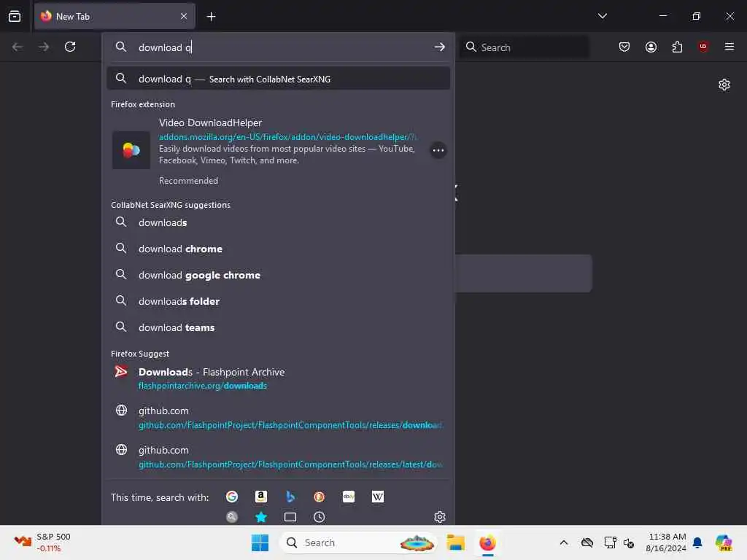Image resolution: width=747 pixels, height=560 pixels.
Task: Open options menu for Video DownloadHelper result
Action: [x=438, y=150]
